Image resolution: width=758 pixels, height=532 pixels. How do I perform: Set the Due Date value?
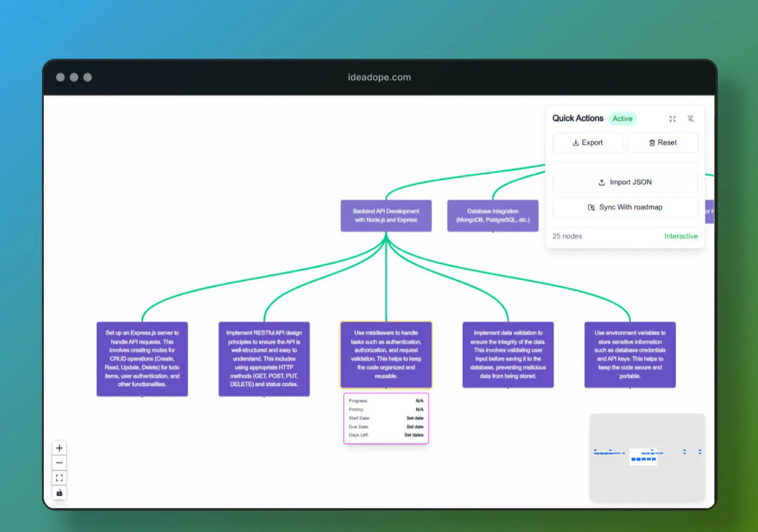coord(414,427)
